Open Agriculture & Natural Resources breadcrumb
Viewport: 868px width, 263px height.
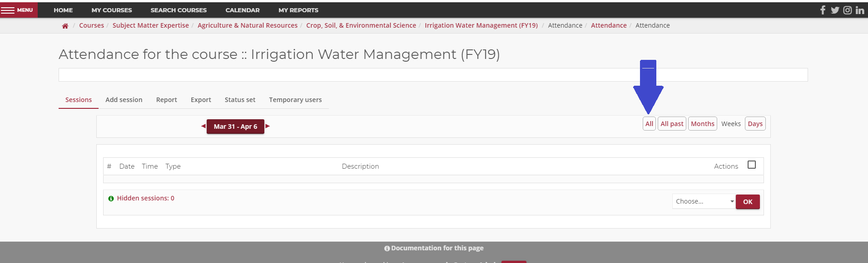pos(248,25)
